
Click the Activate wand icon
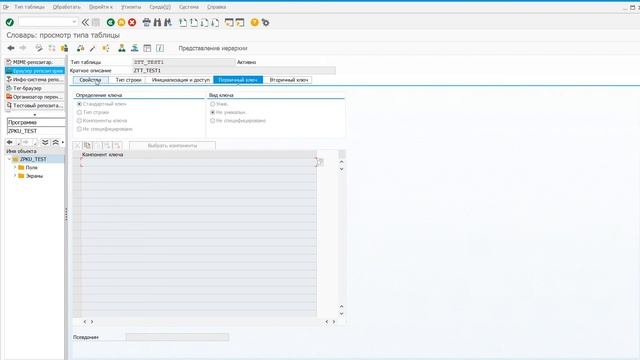(93, 48)
